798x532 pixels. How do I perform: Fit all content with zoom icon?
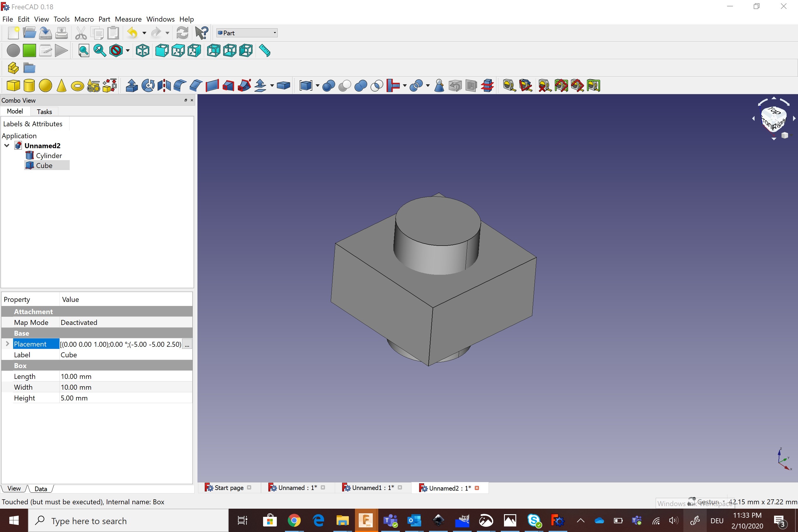coord(83,51)
